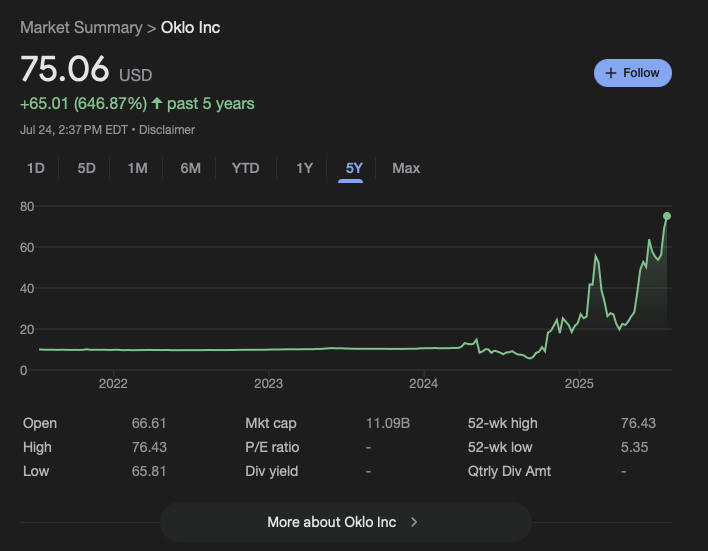
Task: Click the plus icon in Follow button
Action: coord(610,73)
